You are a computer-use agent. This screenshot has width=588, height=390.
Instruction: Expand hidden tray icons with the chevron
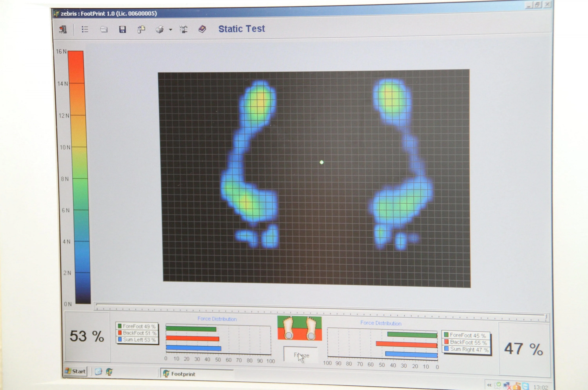[489, 385]
